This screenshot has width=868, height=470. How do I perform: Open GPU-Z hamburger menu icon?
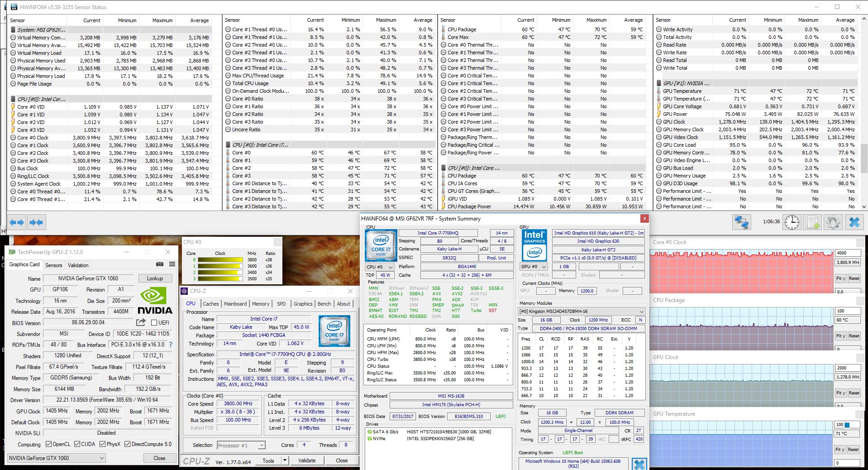click(x=172, y=264)
